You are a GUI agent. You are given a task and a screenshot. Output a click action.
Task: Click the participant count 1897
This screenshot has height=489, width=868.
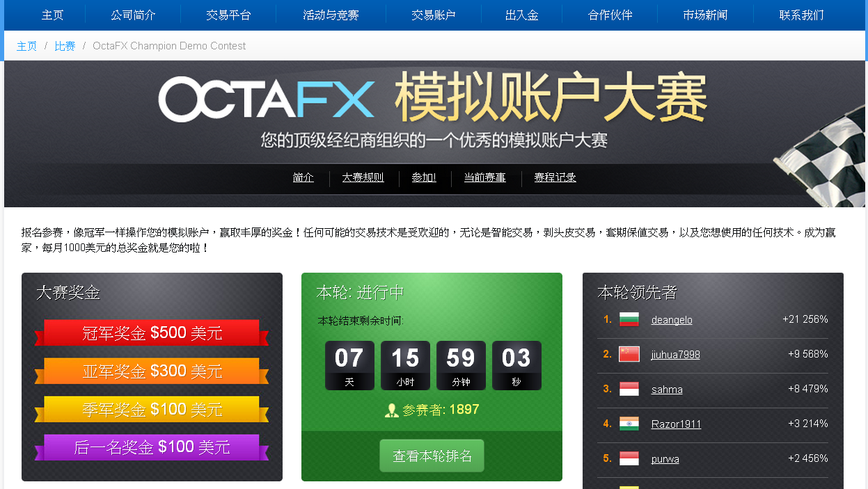[x=464, y=410]
